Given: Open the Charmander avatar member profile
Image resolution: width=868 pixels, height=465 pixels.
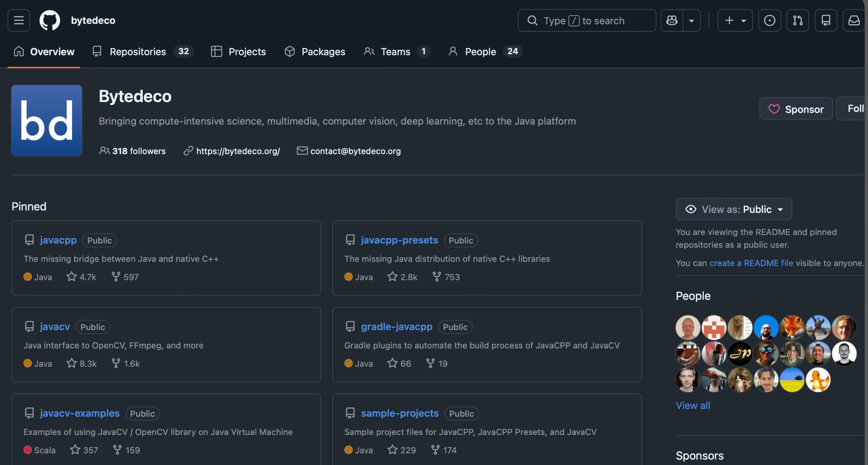Looking at the screenshot, I should coord(818,380).
